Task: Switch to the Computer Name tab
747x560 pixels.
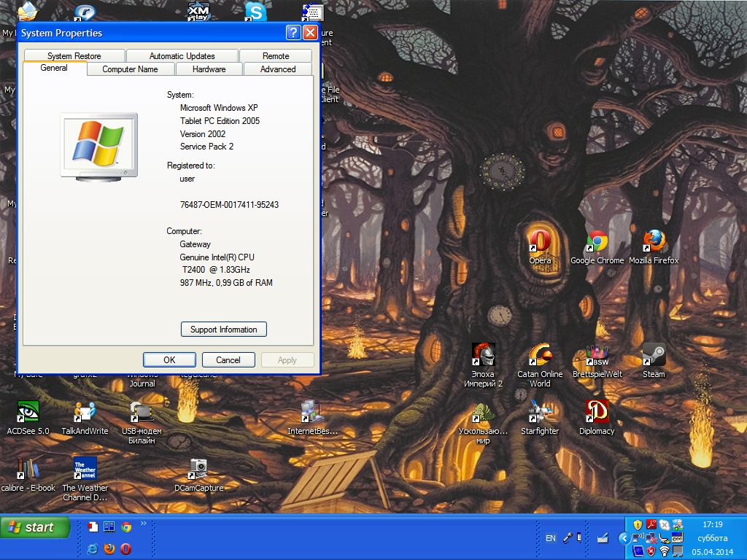Action: pos(130,69)
